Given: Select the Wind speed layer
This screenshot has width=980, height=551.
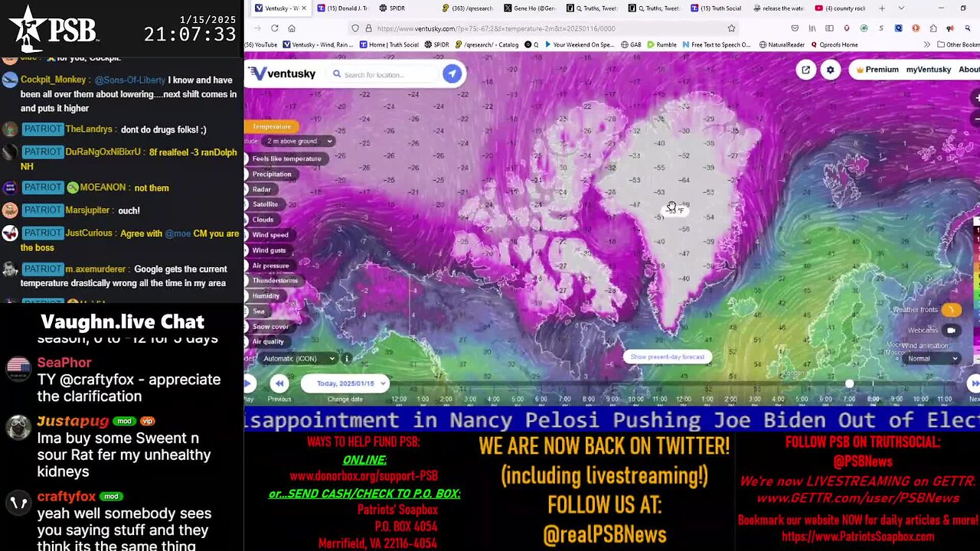Looking at the screenshot, I should pos(270,235).
